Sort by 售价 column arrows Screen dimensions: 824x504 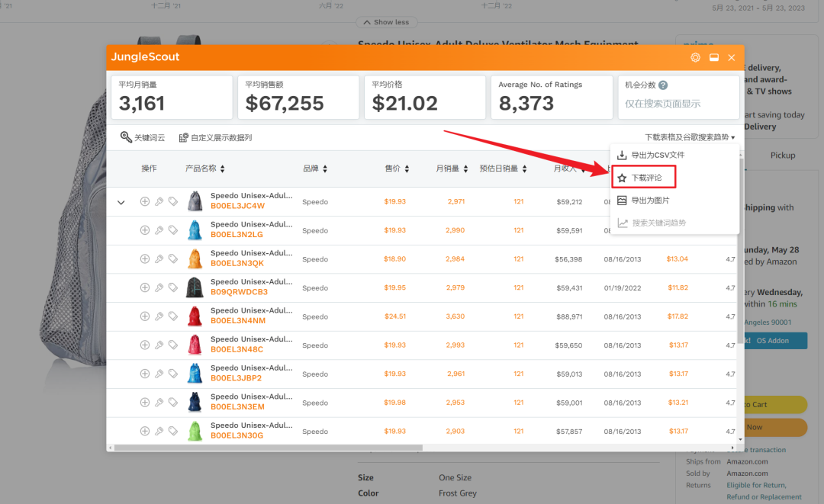point(407,169)
